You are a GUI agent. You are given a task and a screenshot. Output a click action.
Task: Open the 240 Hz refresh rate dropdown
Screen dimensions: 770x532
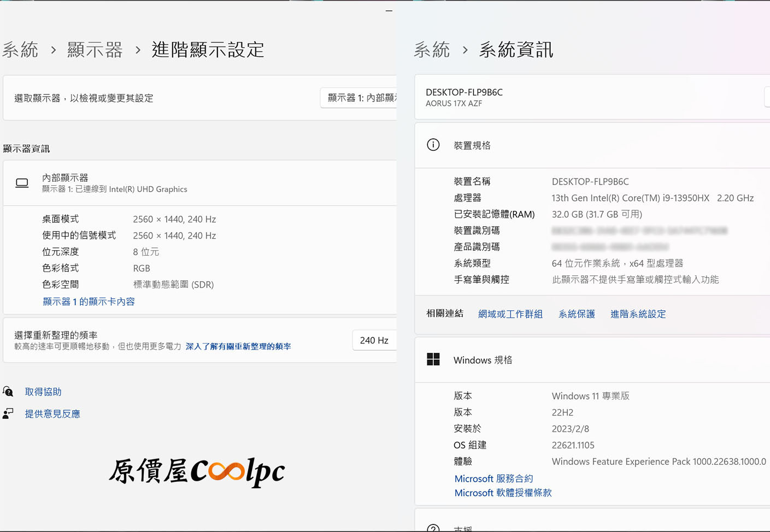tap(374, 340)
